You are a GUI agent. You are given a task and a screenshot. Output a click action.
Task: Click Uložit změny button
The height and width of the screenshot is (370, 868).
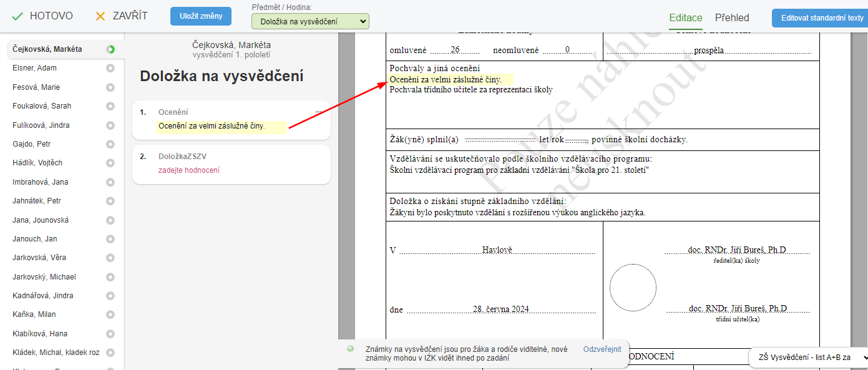click(x=200, y=16)
